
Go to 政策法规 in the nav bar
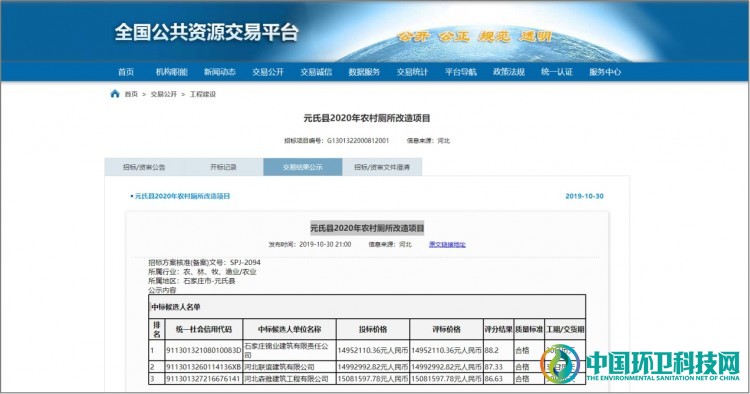[x=509, y=72]
